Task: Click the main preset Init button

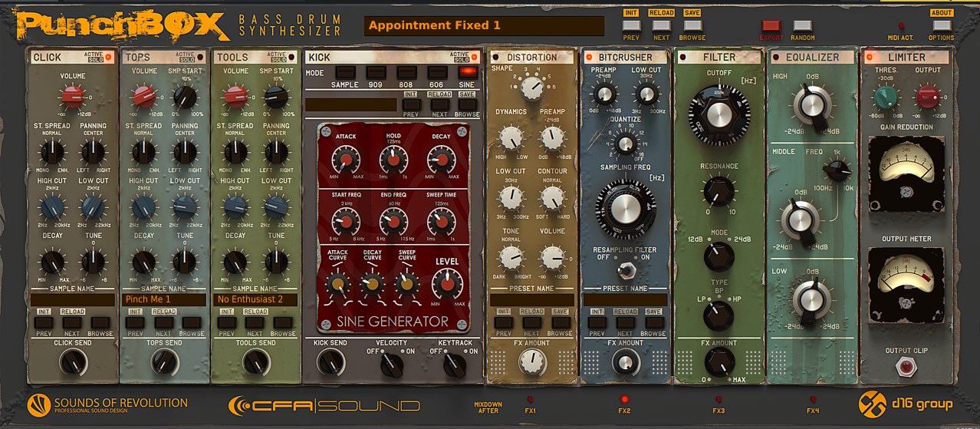Action: [x=631, y=13]
